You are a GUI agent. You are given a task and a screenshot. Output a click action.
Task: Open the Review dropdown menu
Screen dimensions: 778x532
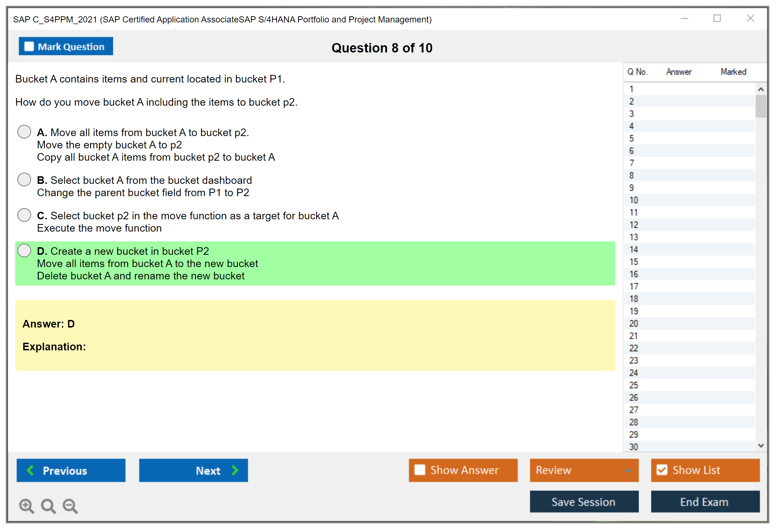click(584, 470)
